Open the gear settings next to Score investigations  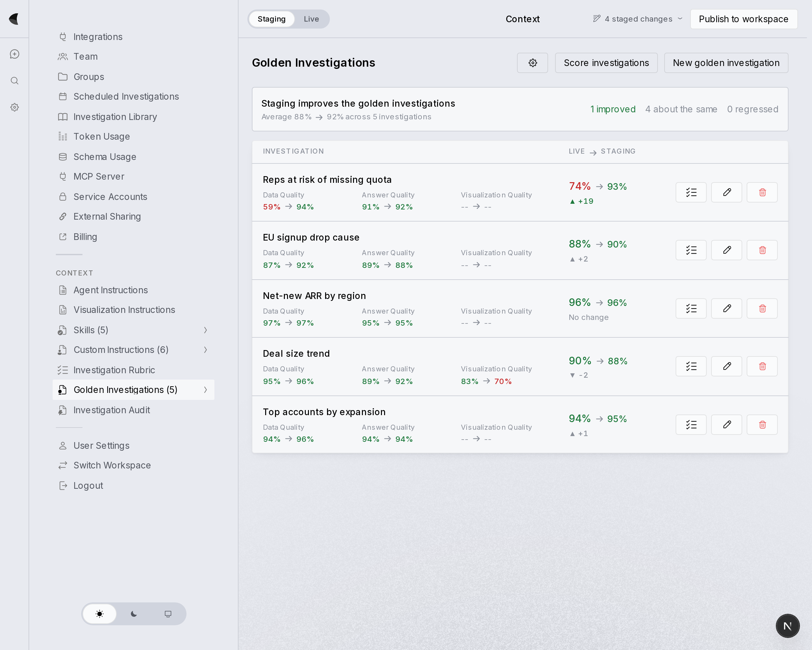coord(532,63)
